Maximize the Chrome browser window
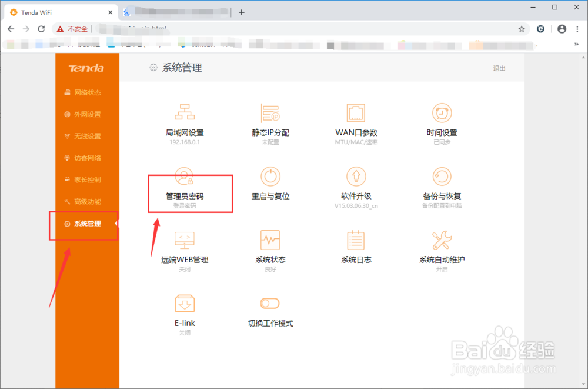Viewport: 588px width, 389px height. point(555,7)
